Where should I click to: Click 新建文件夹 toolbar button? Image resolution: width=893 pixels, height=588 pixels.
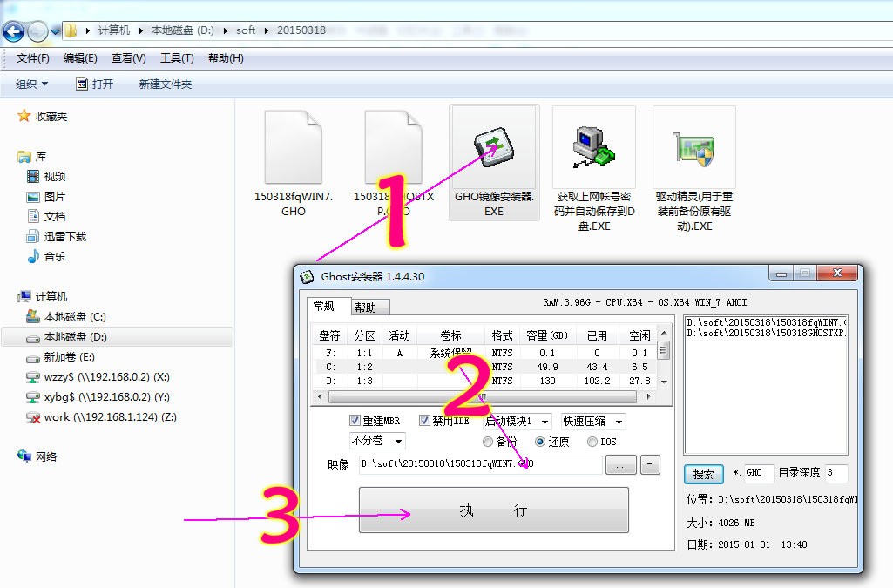click(166, 84)
